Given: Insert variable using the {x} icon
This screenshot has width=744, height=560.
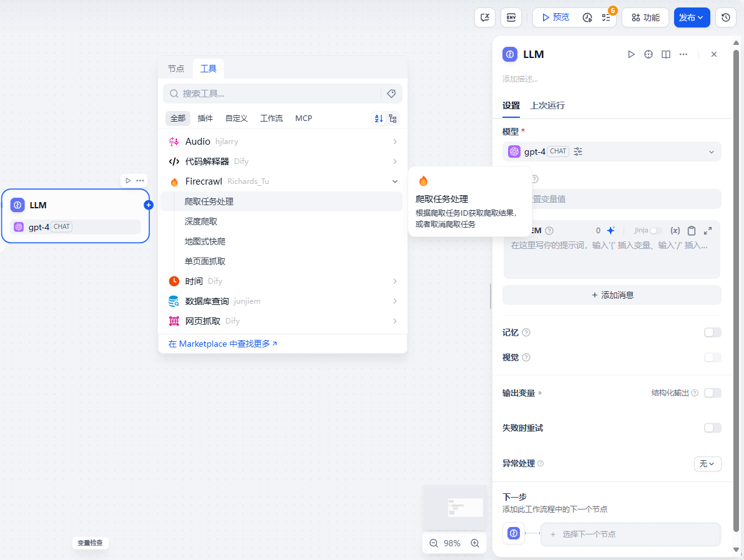Looking at the screenshot, I should 675,231.
